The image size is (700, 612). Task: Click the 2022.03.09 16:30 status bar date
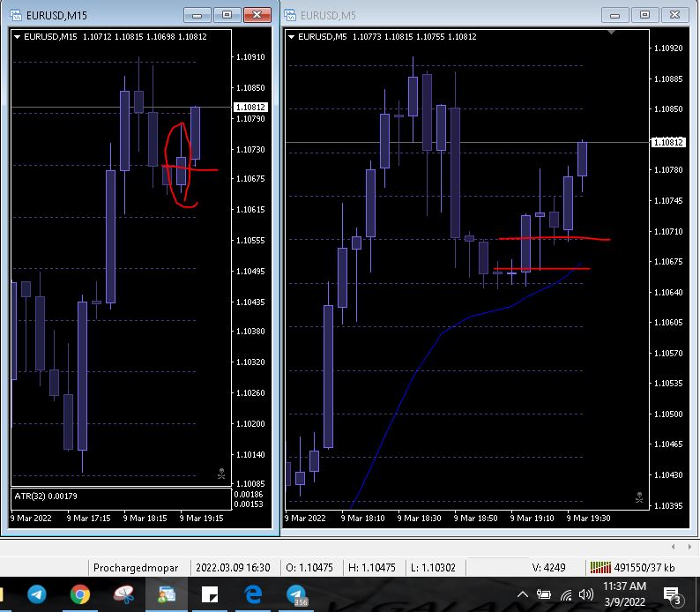[x=233, y=568]
